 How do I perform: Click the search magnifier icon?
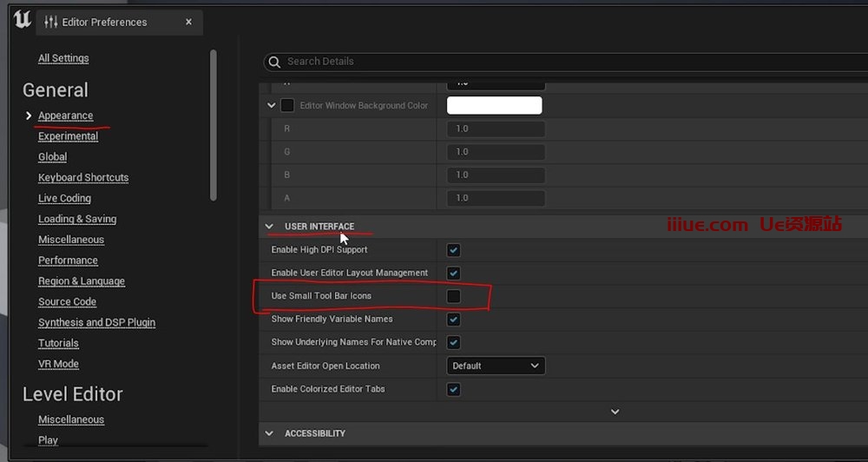tap(274, 62)
